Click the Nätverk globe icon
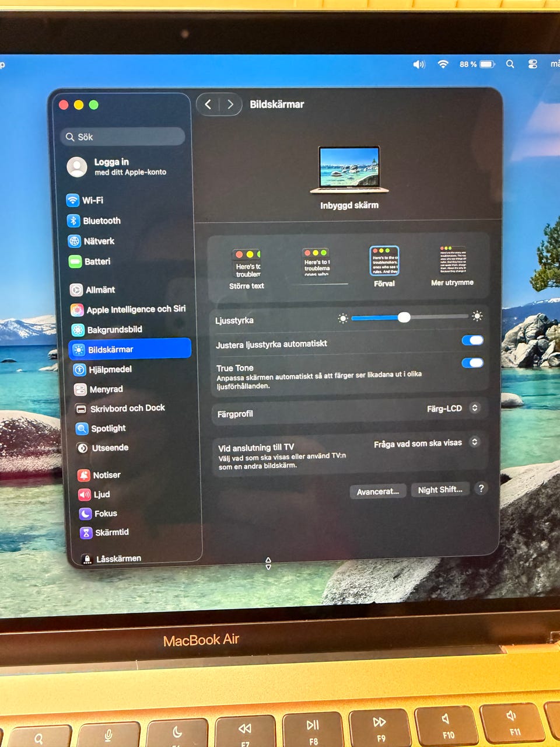Viewport: 560px width, 747px height. pyautogui.click(x=74, y=241)
